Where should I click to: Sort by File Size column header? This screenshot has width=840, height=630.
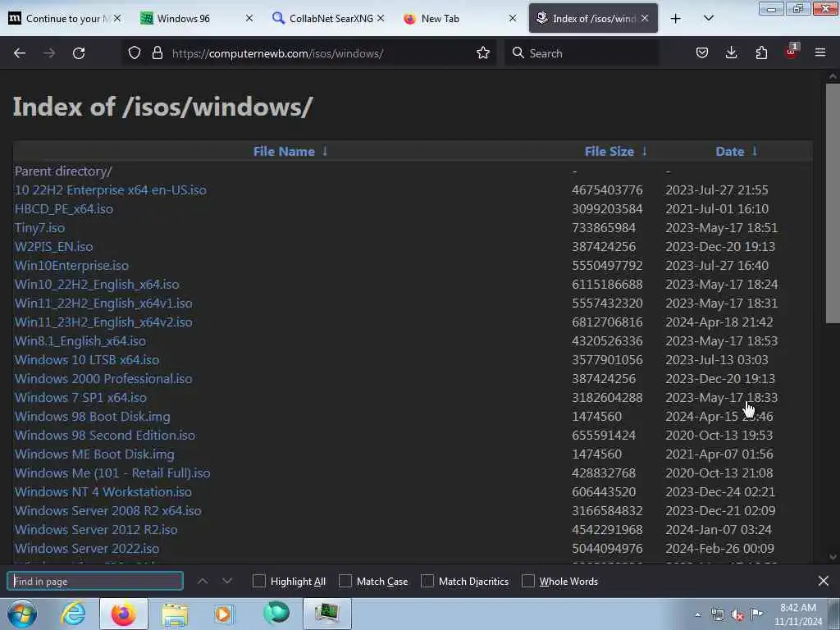tap(609, 152)
